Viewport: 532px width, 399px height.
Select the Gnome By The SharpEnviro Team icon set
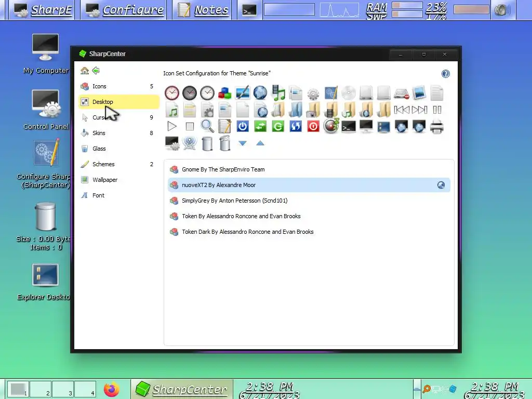tap(309, 169)
